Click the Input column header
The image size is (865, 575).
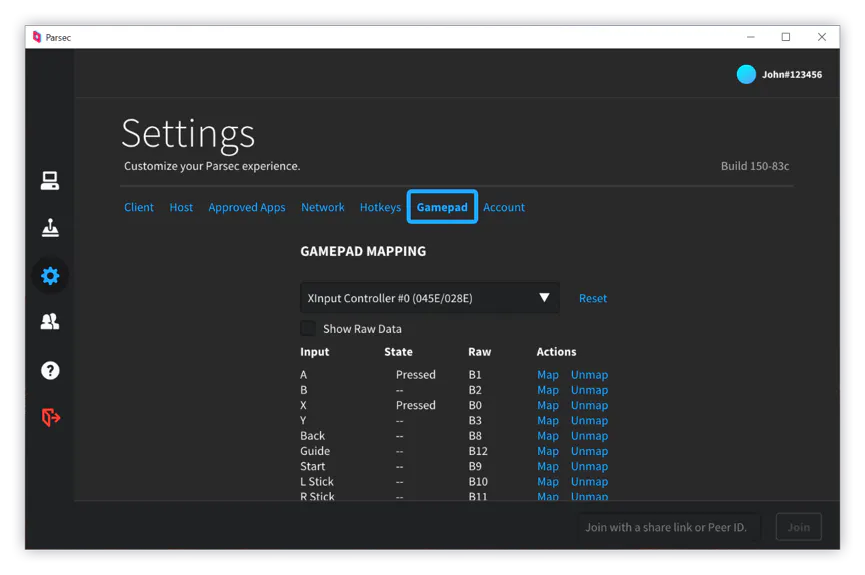tap(314, 352)
